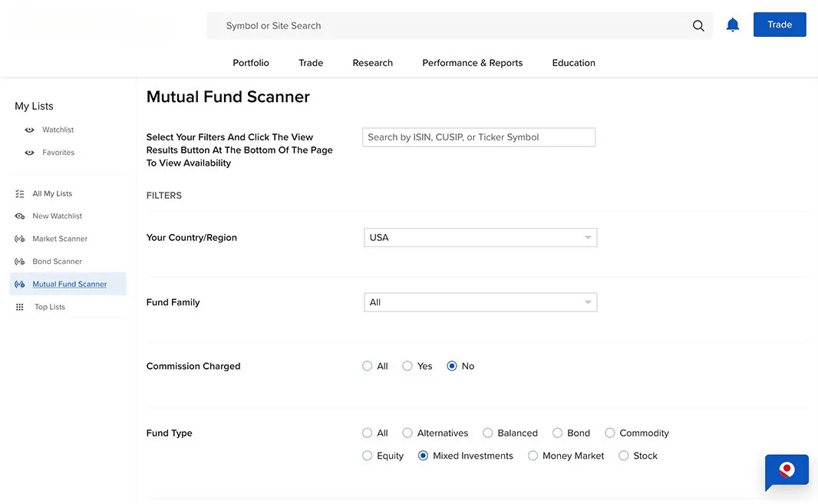Expand the Fund Family dropdown
Image resolution: width=818 pixels, height=504 pixels.
point(480,301)
